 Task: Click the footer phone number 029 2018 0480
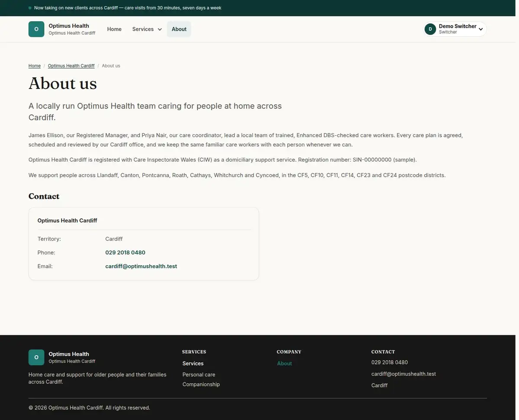390,362
